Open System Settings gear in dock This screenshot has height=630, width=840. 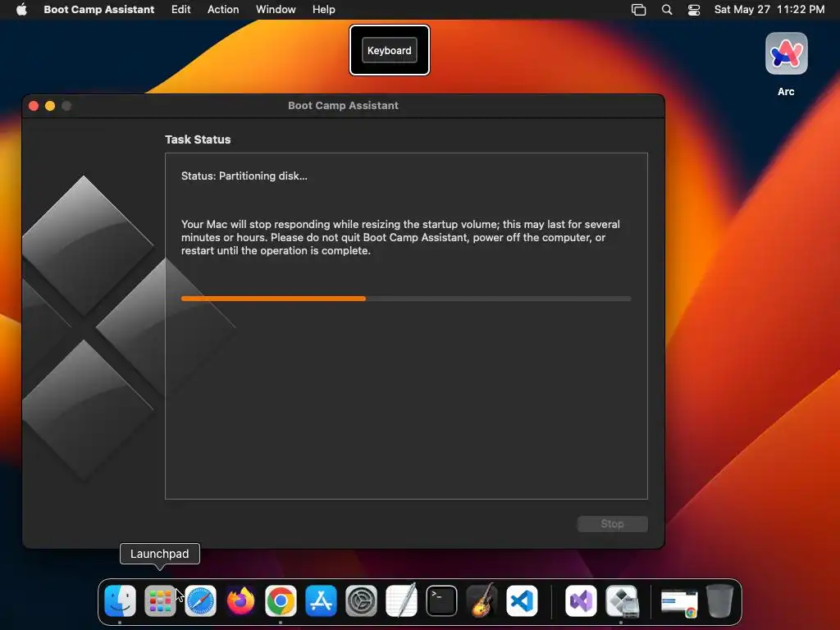361,601
